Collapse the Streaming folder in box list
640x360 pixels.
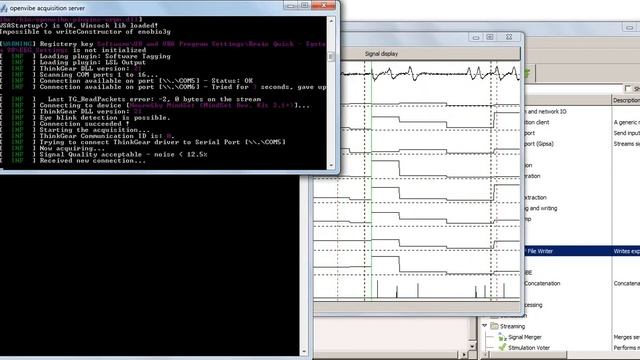click(484, 326)
